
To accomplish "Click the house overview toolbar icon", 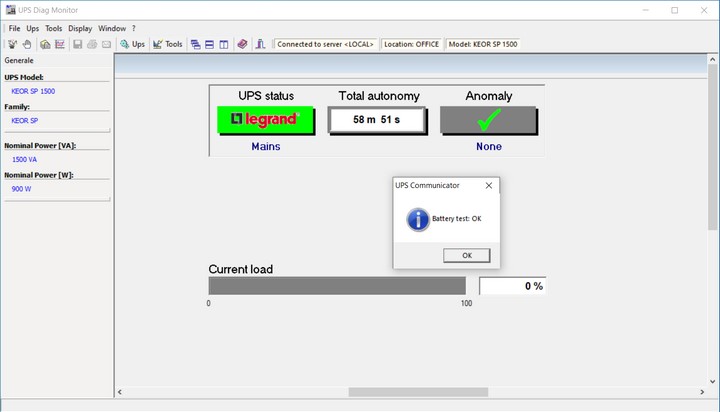I will (45, 44).
